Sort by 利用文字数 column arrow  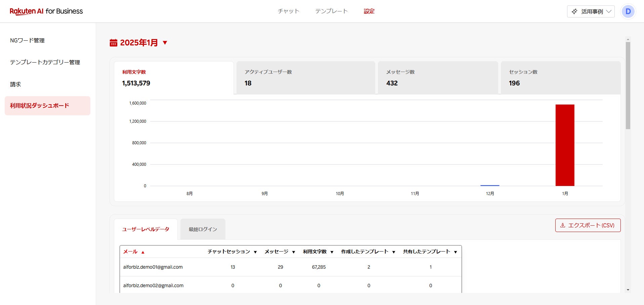tap(332, 252)
